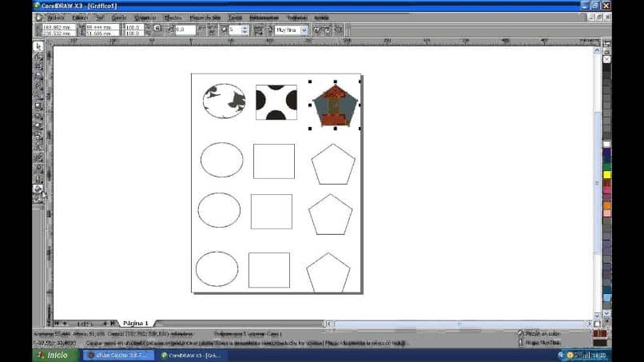Open the Basic Shapes tool
The image size is (644, 362).
[38, 136]
